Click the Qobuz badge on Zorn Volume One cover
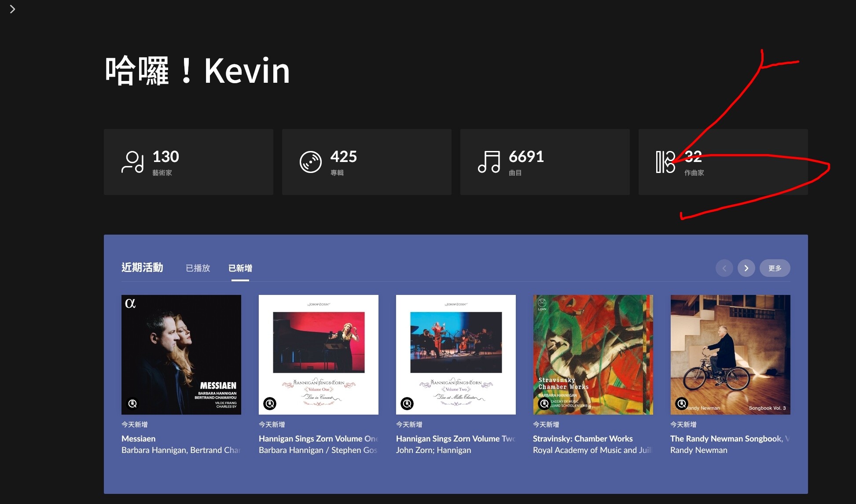Viewport: 856px width, 504px height. click(270, 403)
